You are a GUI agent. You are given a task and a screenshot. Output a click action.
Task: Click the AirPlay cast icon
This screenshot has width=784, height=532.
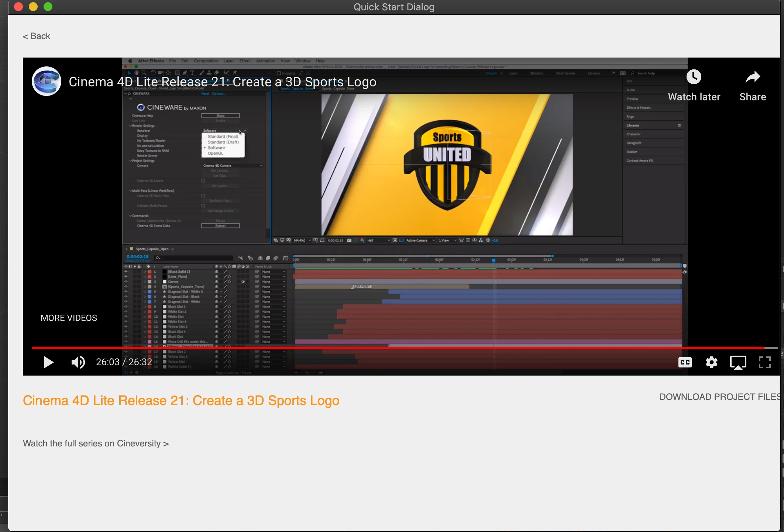pos(738,362)
